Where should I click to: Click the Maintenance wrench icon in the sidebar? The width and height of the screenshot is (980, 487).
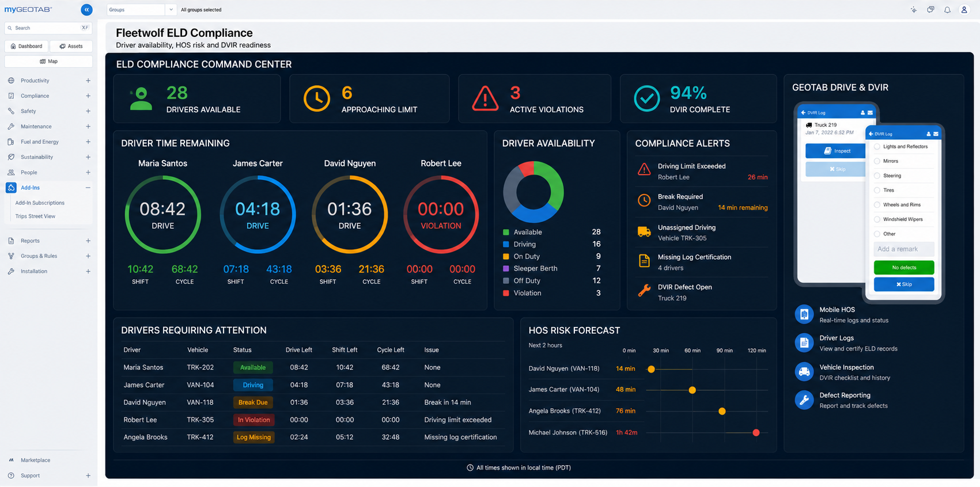tap(11, 126)
